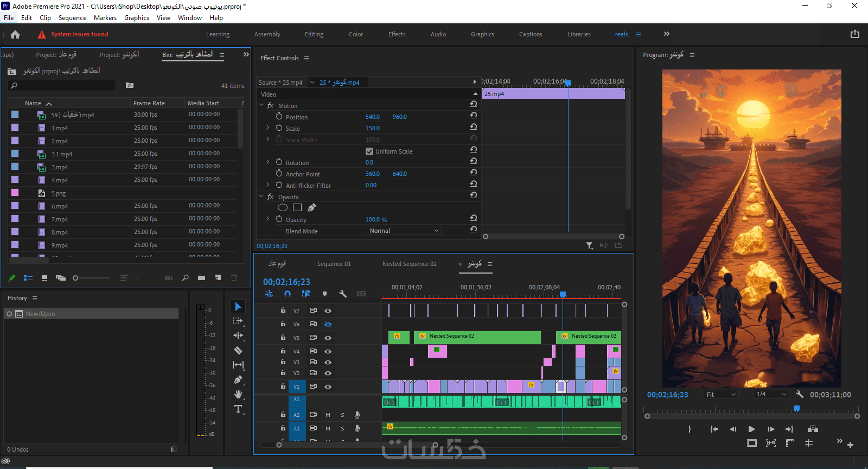Image resolution: width=868 pixels, height=469 pixels.
Task: Select the Pen tool in tools panel
Action: pyautogui.click(x=238, y=380)
